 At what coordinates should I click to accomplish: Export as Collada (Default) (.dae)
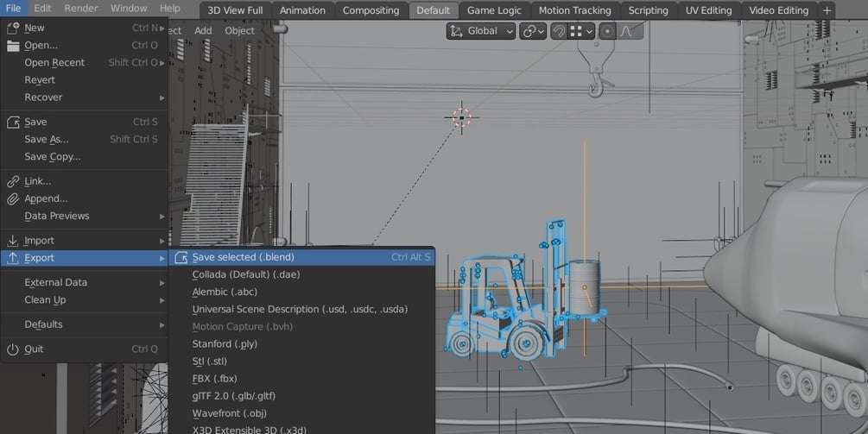(301, 274)
